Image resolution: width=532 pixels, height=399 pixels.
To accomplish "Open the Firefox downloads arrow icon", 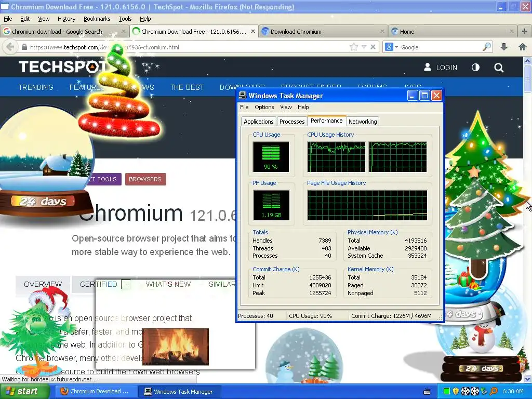I will pos(504,47).
